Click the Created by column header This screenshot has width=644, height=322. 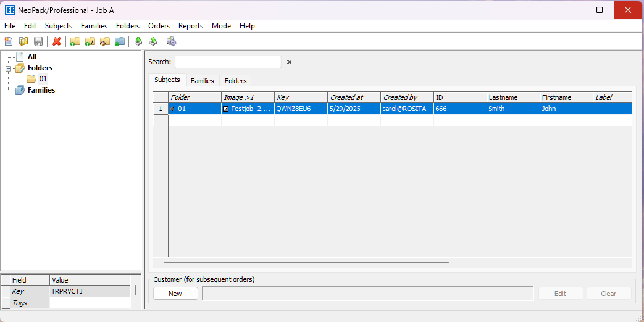click(407, 97)
